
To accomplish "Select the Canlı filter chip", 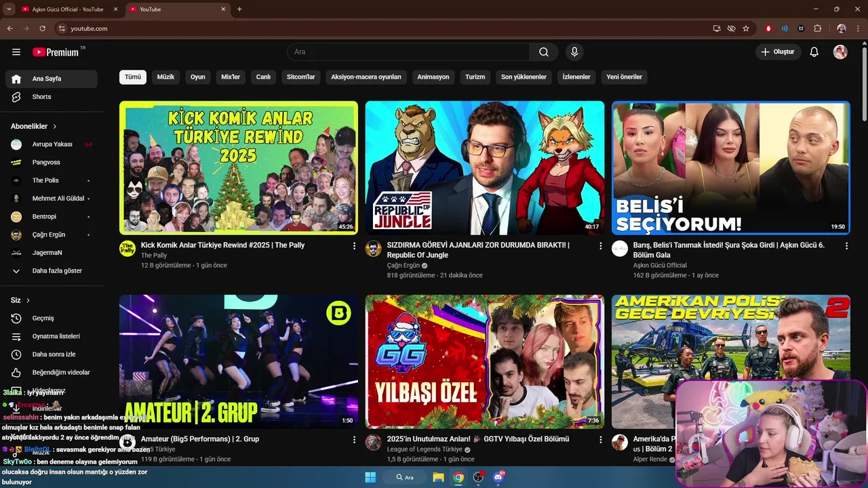I will (x=263, y=77).
